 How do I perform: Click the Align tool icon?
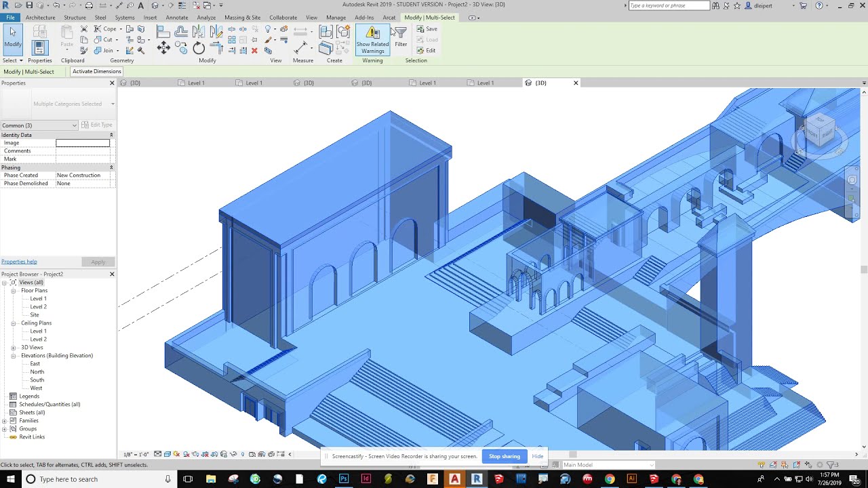pyautogui.click(x=163, y=31)
